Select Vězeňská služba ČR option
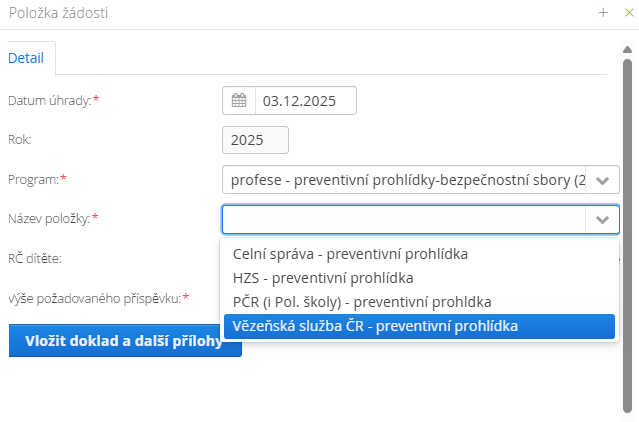Viewport: 639px width, 422px height. (374, 326)
